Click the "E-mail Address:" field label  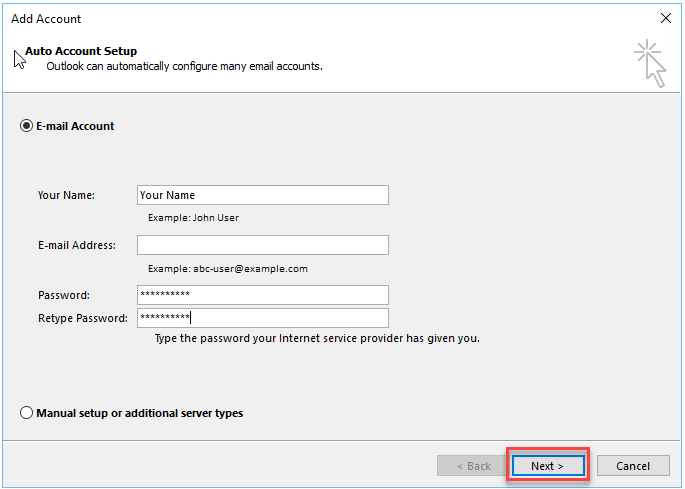click(x=77, y=245)
